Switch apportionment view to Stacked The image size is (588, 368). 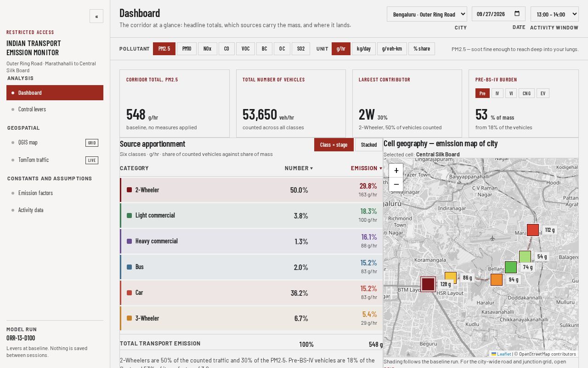pyautogui.click(x=369, y=145)
